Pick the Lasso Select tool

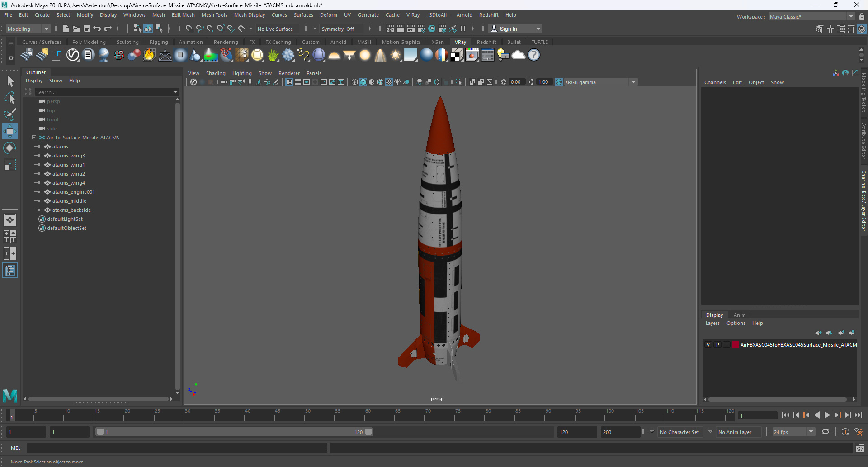pos(10,98)
